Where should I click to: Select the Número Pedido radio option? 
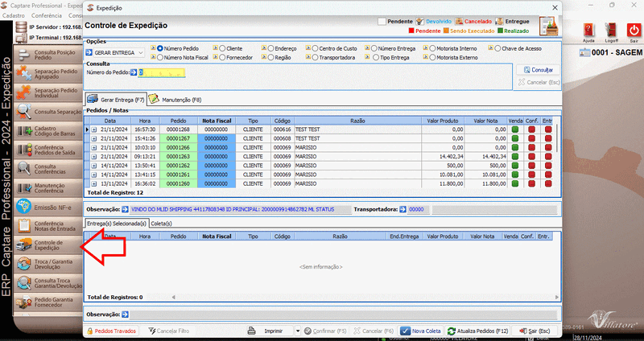160,48
